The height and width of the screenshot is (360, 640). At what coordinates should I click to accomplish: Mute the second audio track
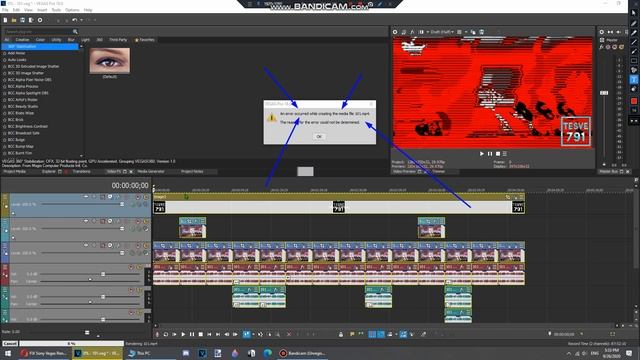coord(131,290)
